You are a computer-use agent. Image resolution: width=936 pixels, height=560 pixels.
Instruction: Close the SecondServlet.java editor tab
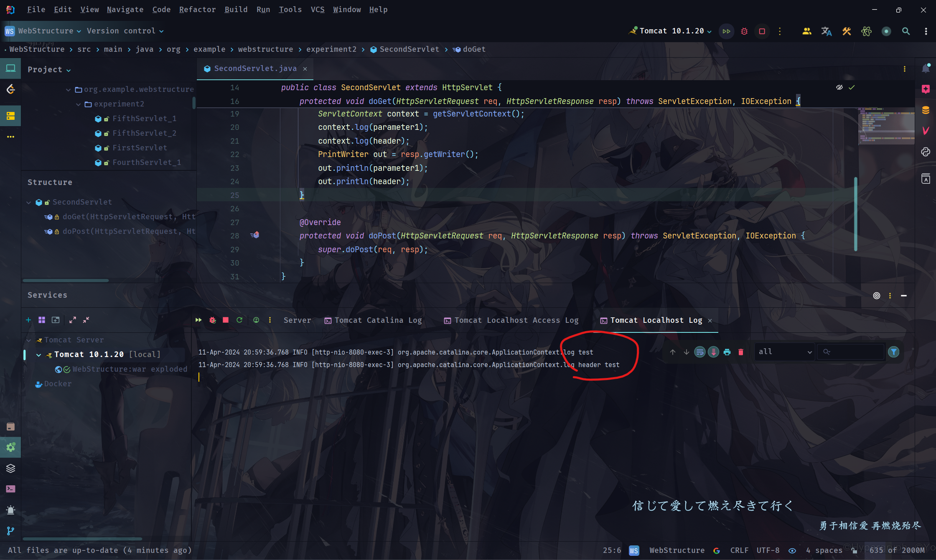pyautogui.click(x=305, y=69)
